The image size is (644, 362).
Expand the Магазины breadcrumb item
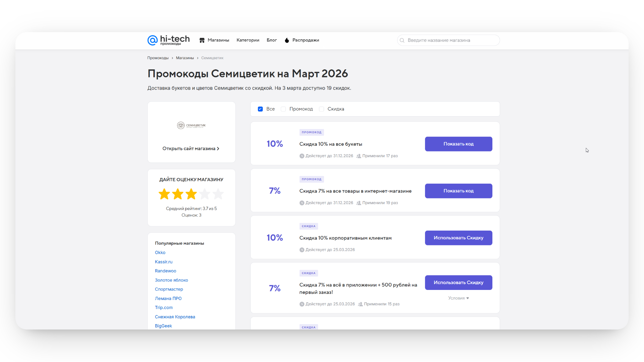click(185, 58)
